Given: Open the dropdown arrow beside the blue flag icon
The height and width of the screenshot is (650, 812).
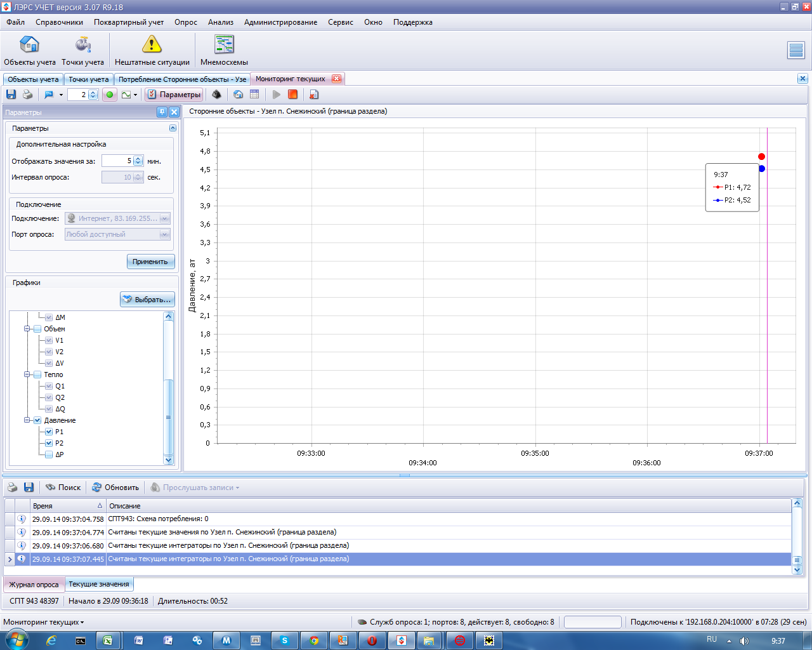Looking at the screenshot, I should click(x=61, y=95).
